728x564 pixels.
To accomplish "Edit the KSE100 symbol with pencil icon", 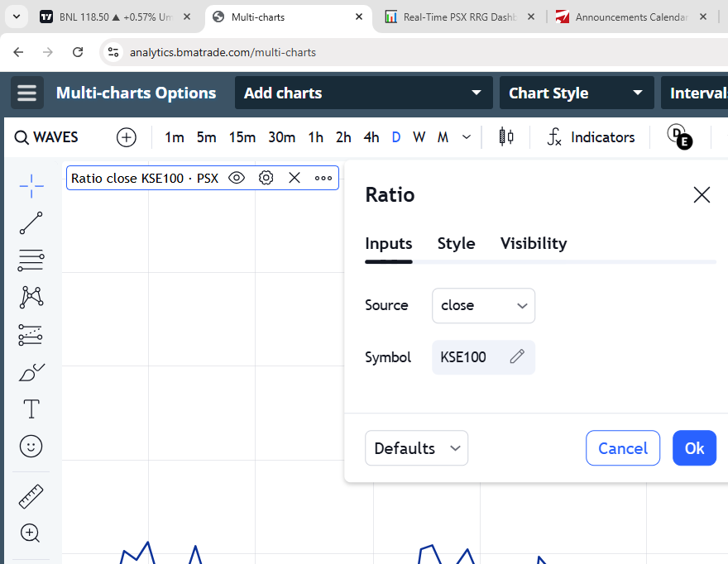I will pos(517,356).
